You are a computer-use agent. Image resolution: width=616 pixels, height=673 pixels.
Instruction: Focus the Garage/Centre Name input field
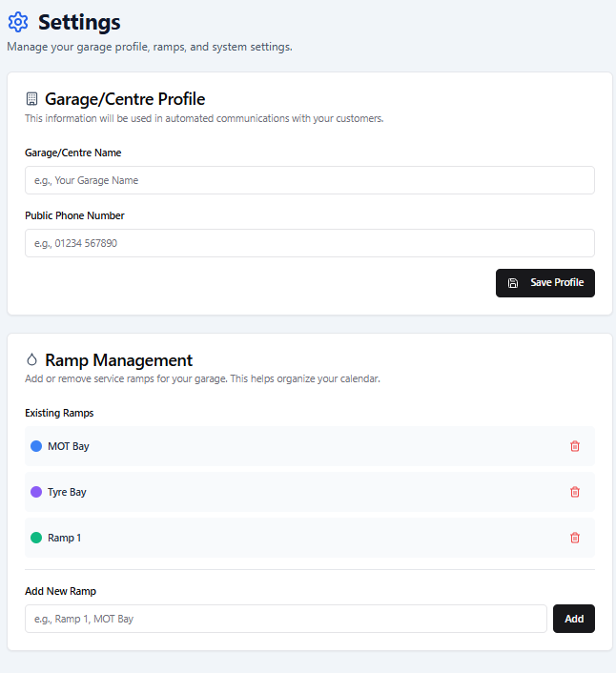coord(309,180)
